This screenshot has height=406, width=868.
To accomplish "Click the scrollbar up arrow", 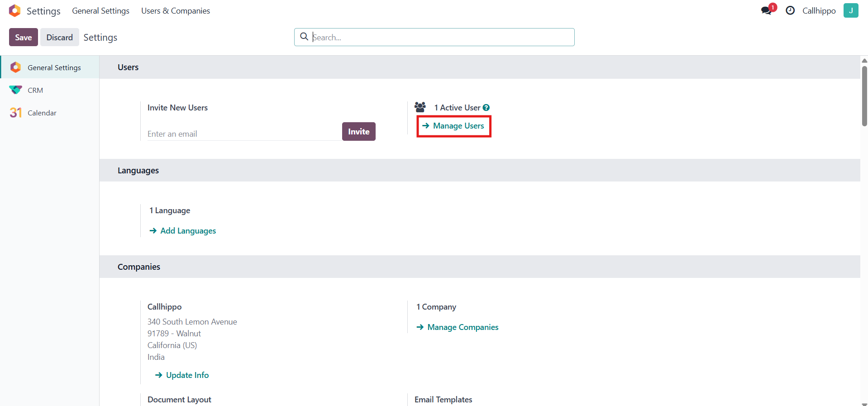I will [864, 61].
